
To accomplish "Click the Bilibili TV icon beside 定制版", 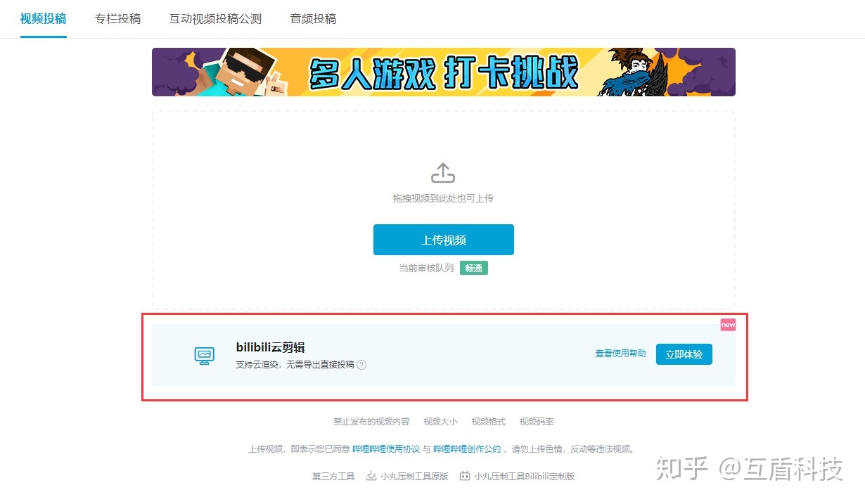I will coord(465,476).
